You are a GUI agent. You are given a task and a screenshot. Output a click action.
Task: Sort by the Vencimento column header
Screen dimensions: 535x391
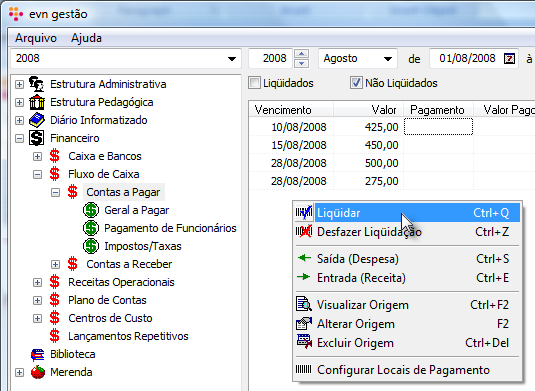(x=291, y=110)
